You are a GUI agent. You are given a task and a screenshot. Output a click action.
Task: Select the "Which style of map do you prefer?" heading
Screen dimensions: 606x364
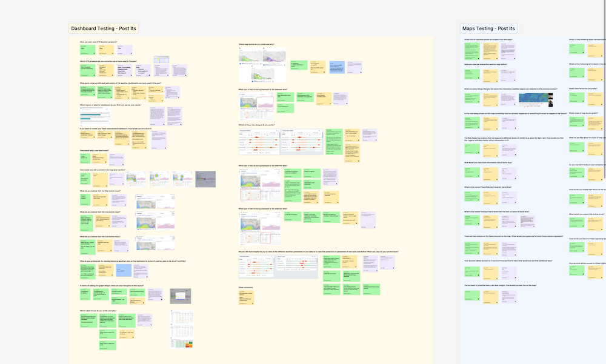[584, 113]
